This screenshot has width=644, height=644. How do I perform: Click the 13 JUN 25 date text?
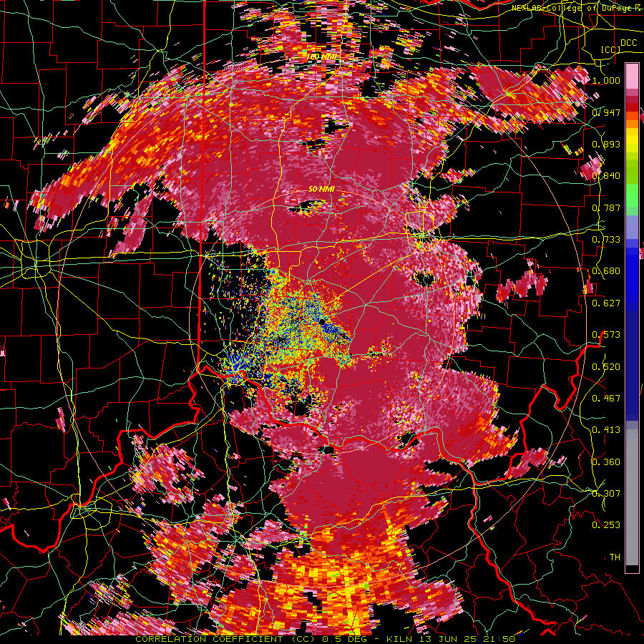[x=448, y=639]
